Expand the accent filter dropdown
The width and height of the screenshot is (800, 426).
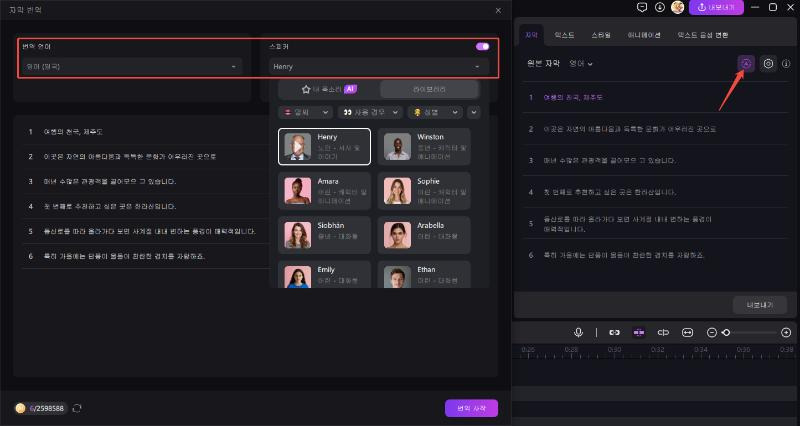[x=306, y=112]
